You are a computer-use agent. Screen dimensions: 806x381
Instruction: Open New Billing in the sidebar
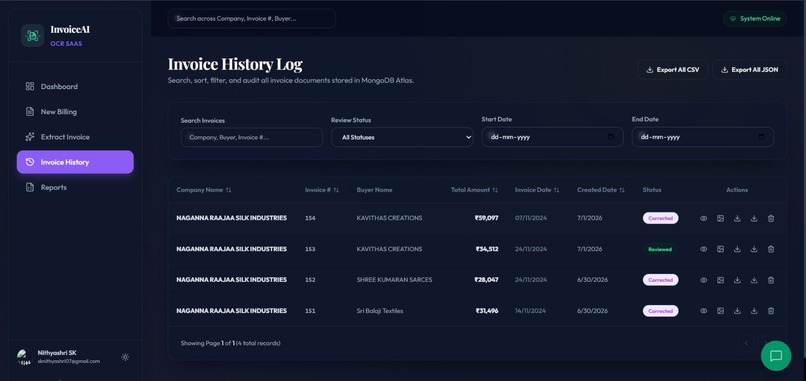75,112
